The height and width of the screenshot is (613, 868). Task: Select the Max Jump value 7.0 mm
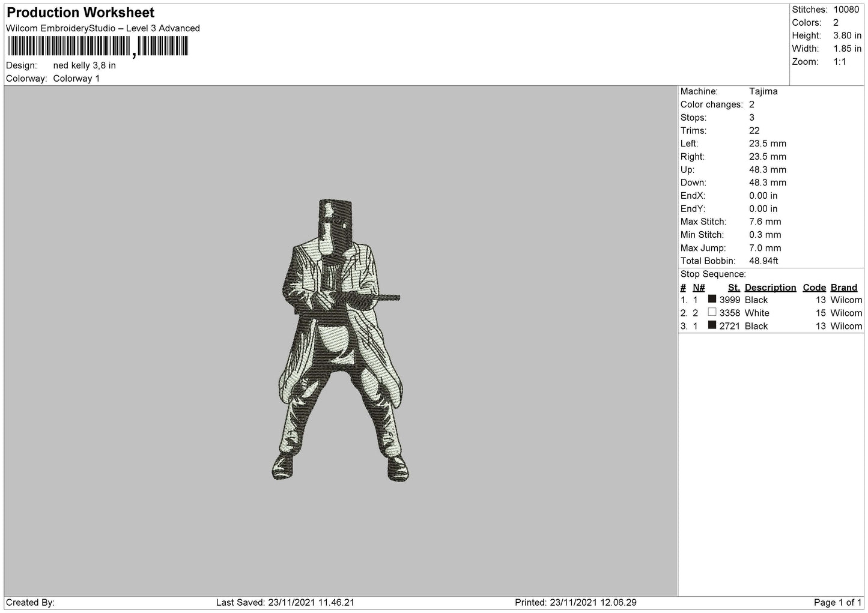coord(765,248)
